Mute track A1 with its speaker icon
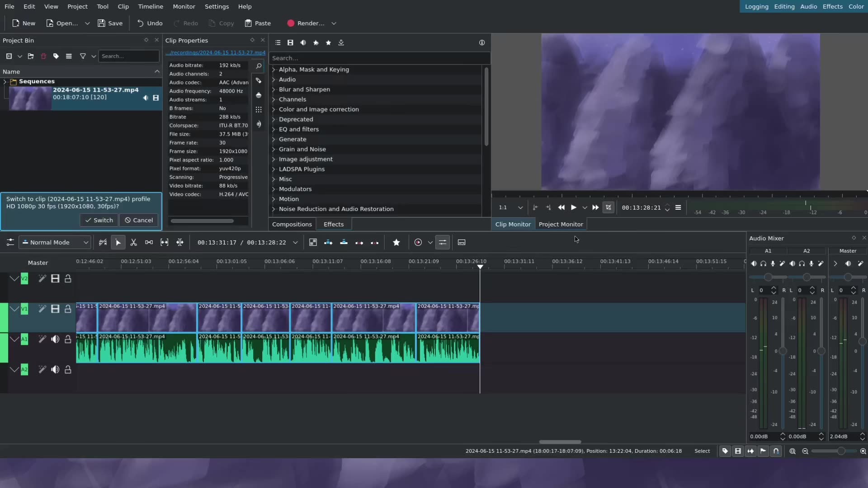The image size is (868, 488). tap(55, 339)
